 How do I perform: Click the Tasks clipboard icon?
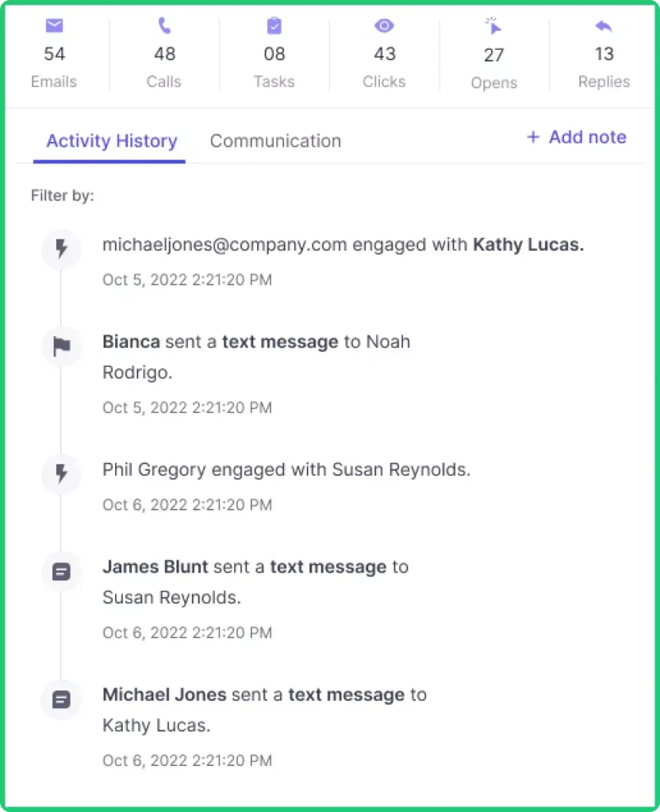[x=274, y=26]
